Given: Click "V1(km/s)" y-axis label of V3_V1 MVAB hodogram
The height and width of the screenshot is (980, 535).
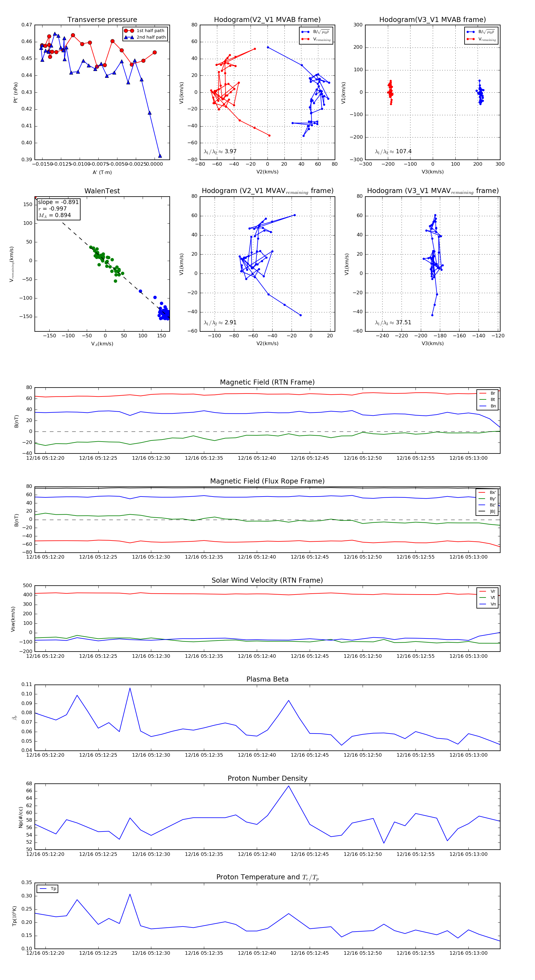Looking at the screenshot, I should [x=344, y=92].
